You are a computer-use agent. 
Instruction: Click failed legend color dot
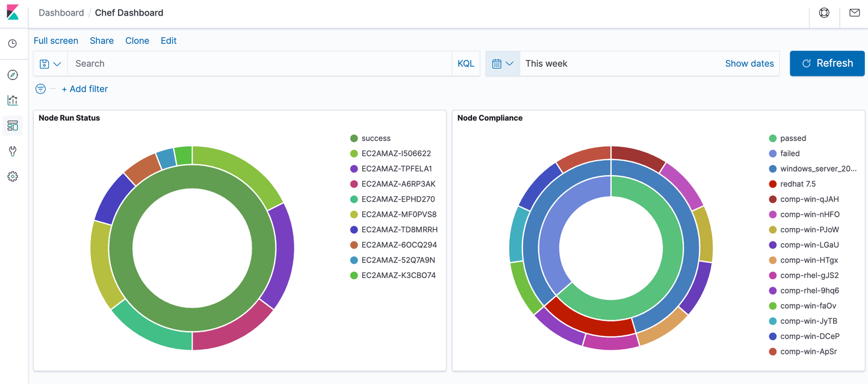click(773, 153)
